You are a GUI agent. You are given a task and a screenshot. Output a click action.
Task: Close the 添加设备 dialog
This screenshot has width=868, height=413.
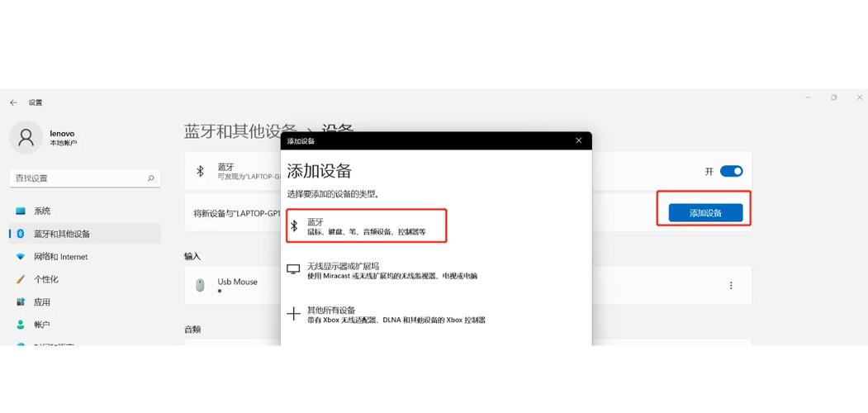[578, 140]
